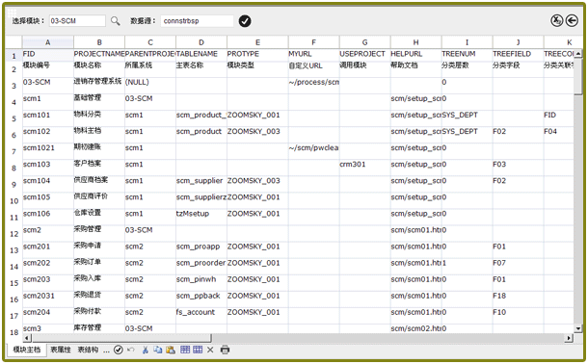Image resolution: width=588 pixels, height=364 pixels.
Task: Select column header H
Action: 415,42
